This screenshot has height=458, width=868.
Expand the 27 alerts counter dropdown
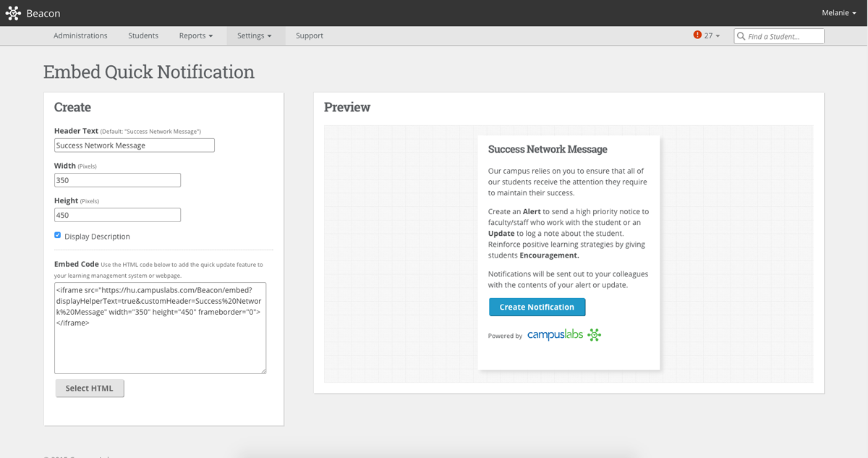709,35
